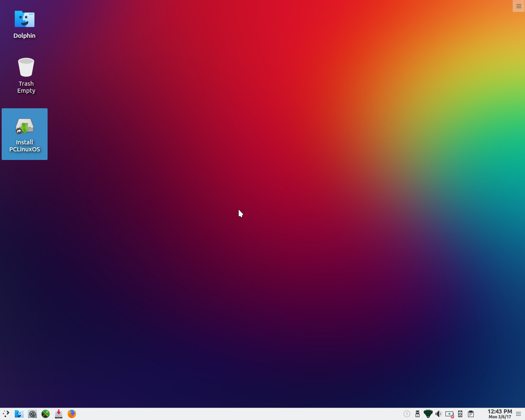Open the panel toolbox hamburger button
The image size is (525, 420).
point(518,414)
